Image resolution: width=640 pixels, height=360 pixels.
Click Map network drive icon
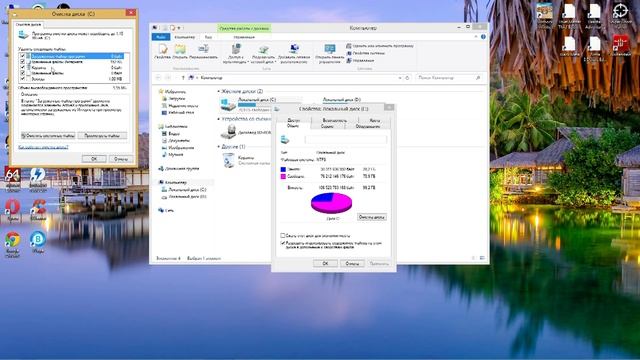click(x=264, y=49)
